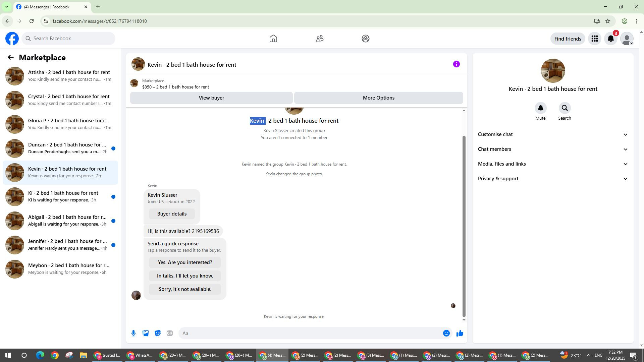Expand the Customise chat section
Viewport: 644px width, 362px height.
click(x=552, y=134)
